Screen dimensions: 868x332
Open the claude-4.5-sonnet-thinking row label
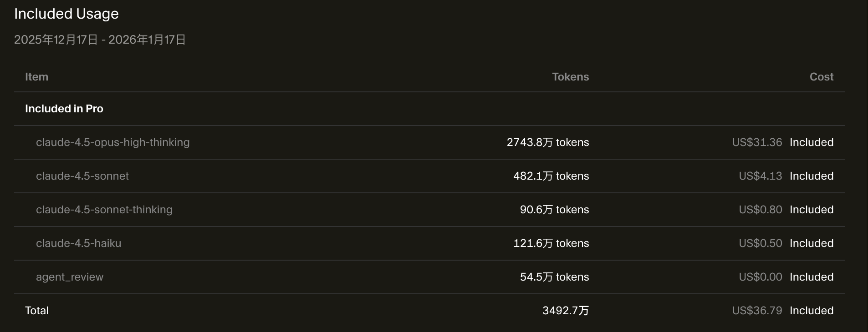(x=104, y=210)
